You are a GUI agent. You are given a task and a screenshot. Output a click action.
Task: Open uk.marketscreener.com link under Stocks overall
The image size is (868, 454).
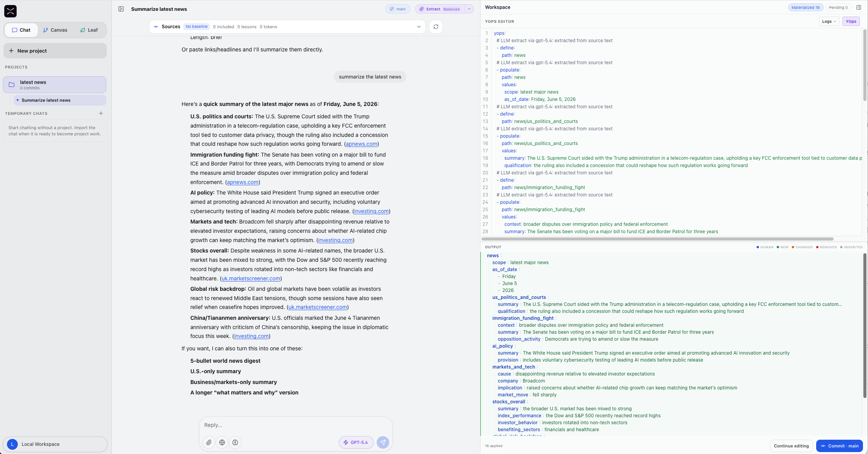pos(251,278)
